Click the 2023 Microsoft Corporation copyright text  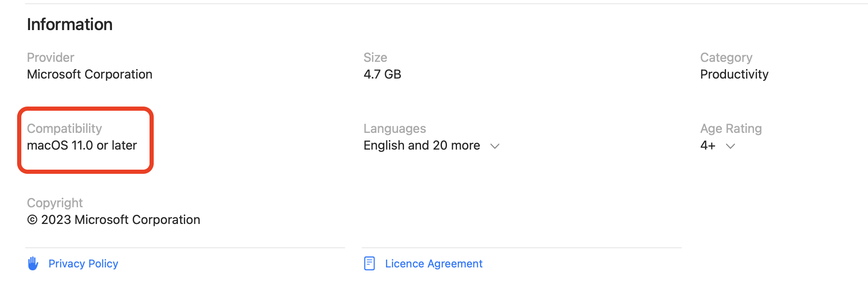pos(114,220)
